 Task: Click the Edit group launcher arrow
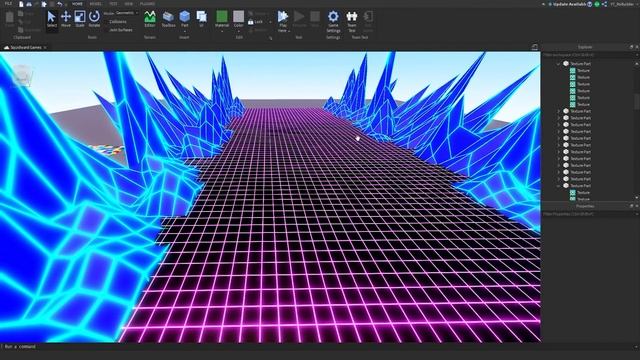pos(270,38)
